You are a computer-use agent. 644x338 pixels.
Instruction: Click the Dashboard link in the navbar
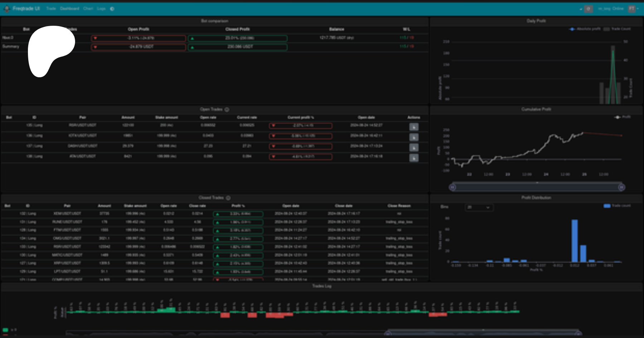[69, 9]
